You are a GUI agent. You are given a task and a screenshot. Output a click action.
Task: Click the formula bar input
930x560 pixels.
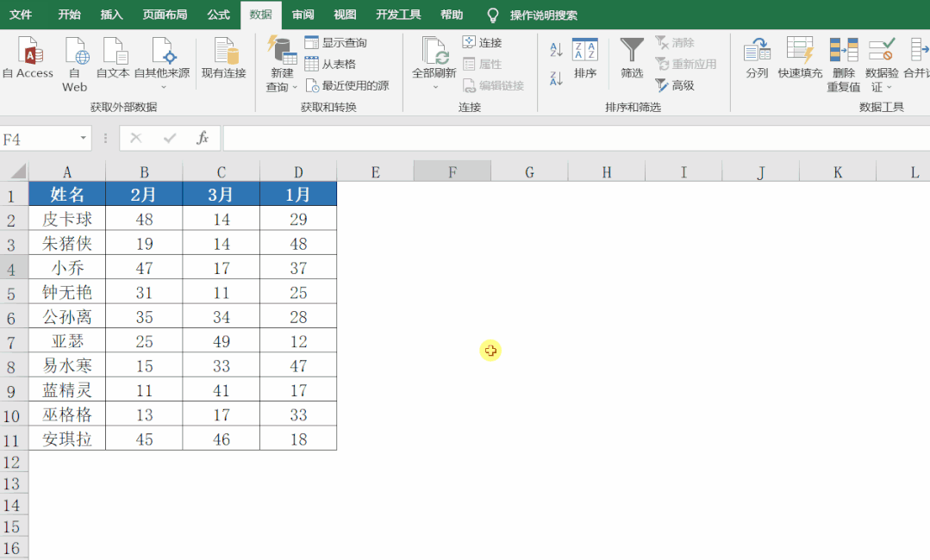point(577,138)
